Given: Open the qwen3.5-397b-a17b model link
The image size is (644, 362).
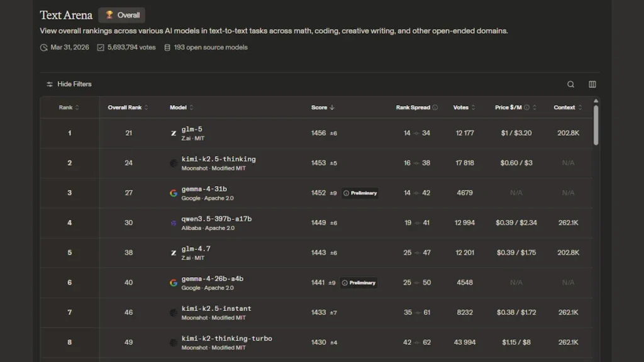Looking at the screenshot, I should 216,219.
